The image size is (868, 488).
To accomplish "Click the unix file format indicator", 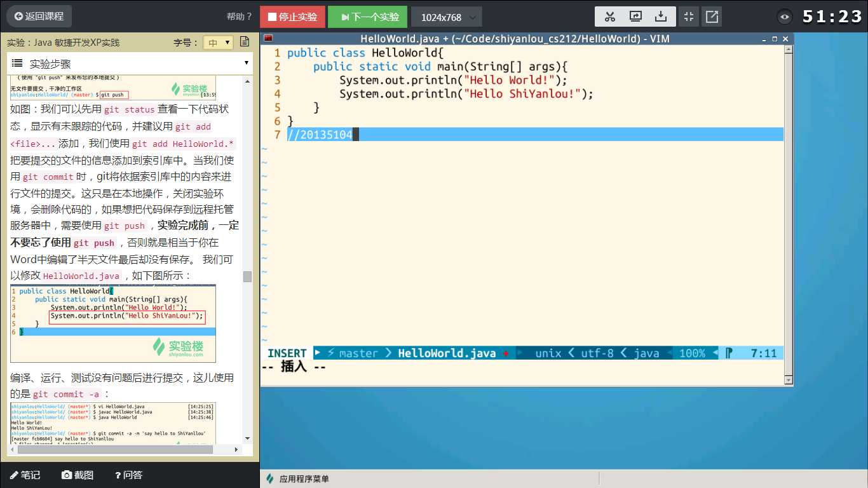I will 548,353.
